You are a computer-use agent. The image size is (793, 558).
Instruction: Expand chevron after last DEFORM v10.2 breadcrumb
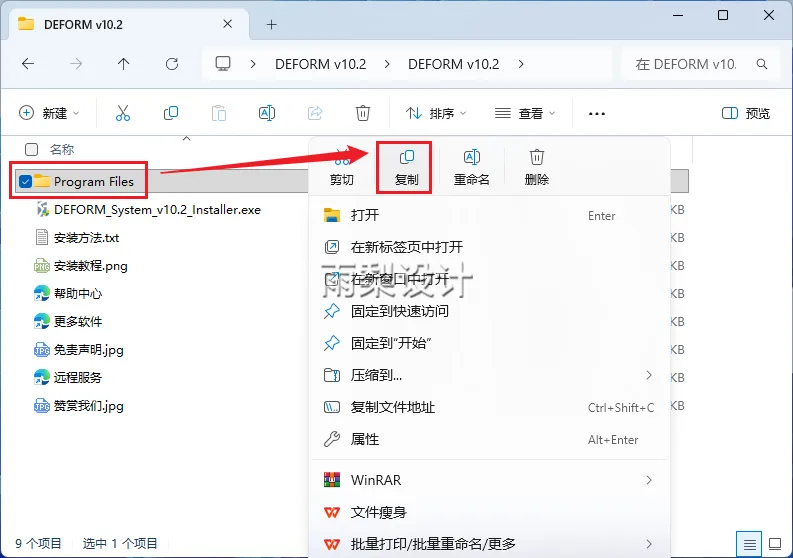pos(521,64)
